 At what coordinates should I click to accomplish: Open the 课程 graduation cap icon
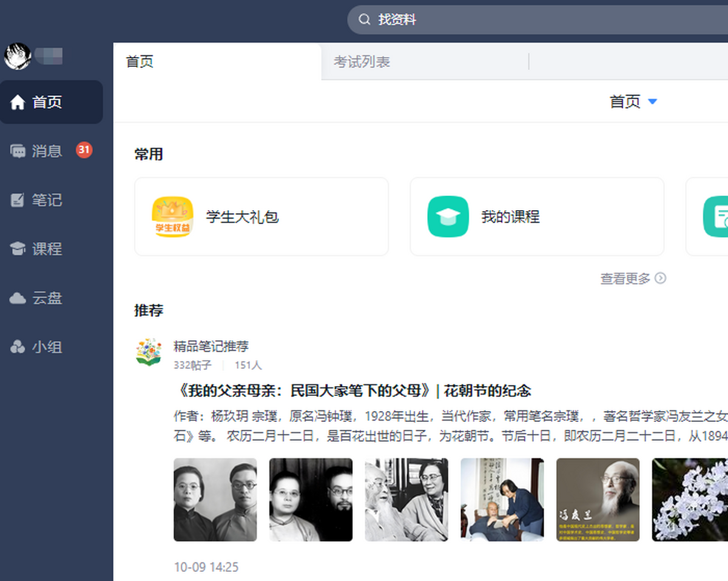(x=18, y=249)
